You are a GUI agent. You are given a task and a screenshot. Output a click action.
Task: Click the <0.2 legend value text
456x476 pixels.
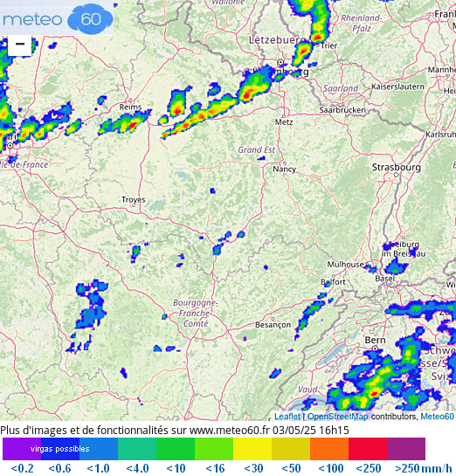click(22, 468)
